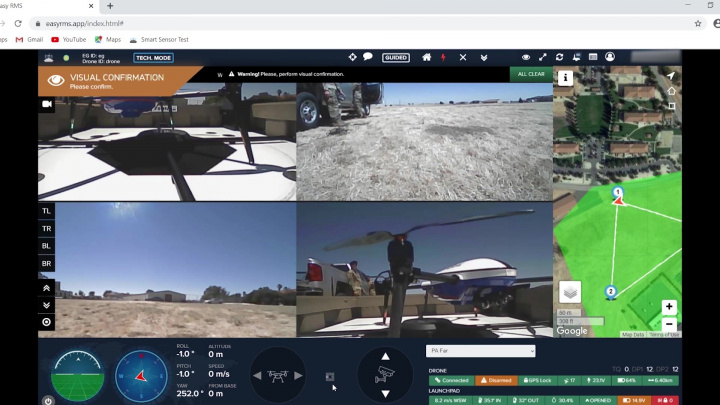Click the double-chevron up icon in sidebar
Viewport: 720px width, 405px height.
click(46, 288)
